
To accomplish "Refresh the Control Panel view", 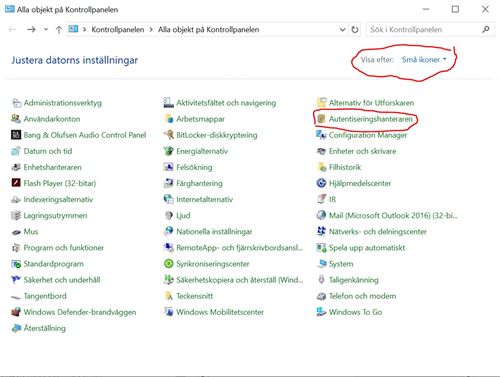I will [x=355, y=30].
